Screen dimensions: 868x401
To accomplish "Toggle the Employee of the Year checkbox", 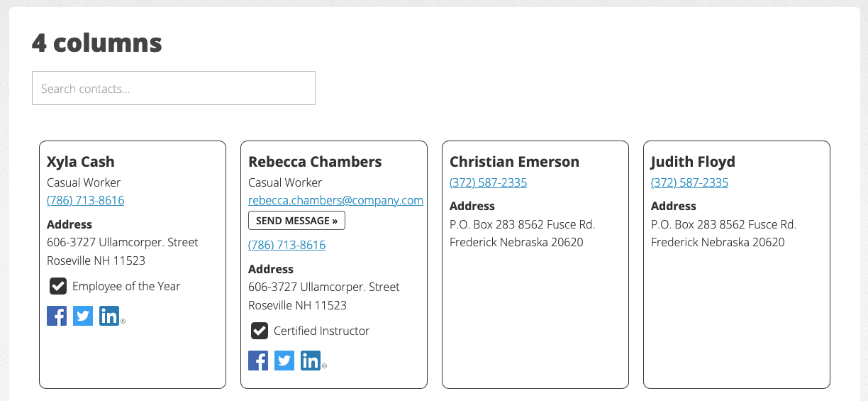I will [x=58, y=286].
